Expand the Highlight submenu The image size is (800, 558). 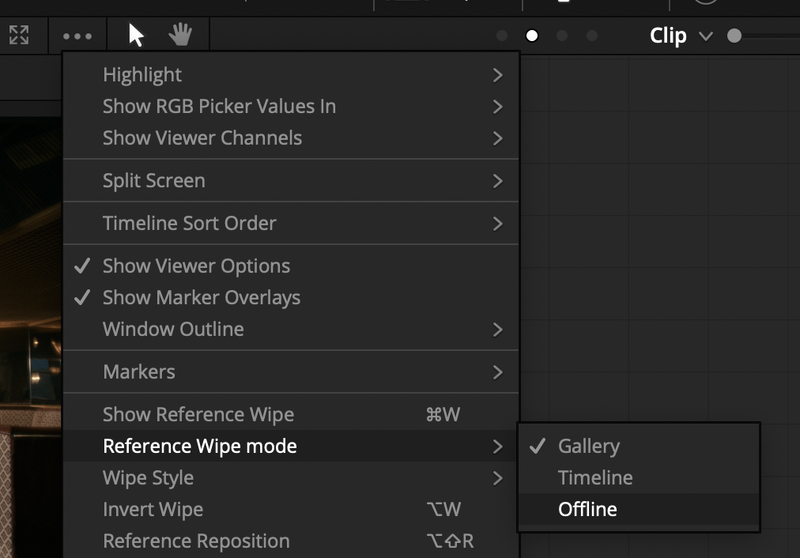142,75
